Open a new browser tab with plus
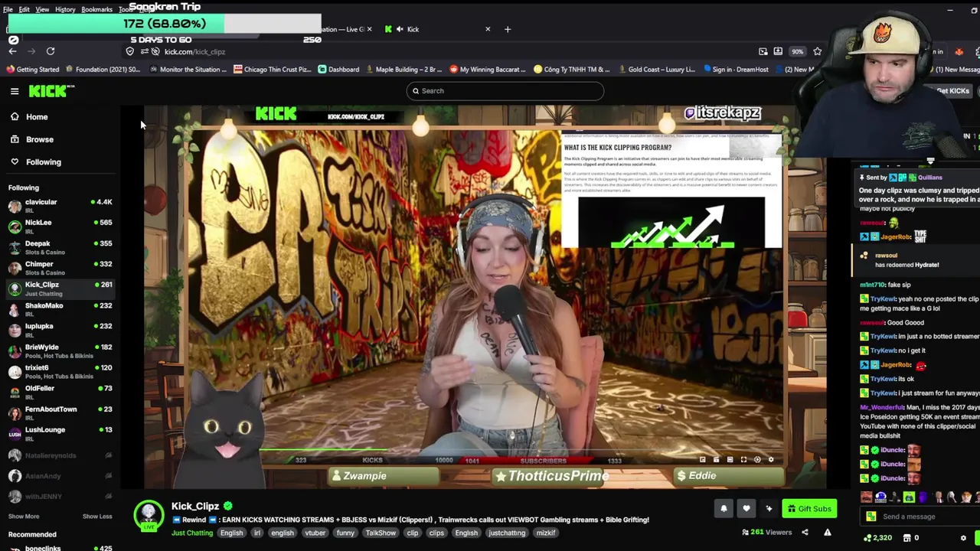 tap(508, 29)
